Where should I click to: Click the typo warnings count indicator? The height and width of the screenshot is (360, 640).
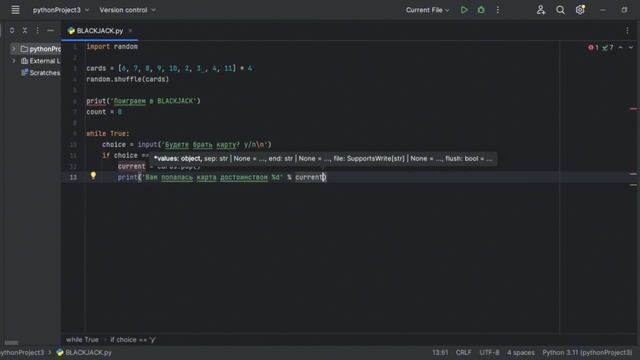pos(608,48)
